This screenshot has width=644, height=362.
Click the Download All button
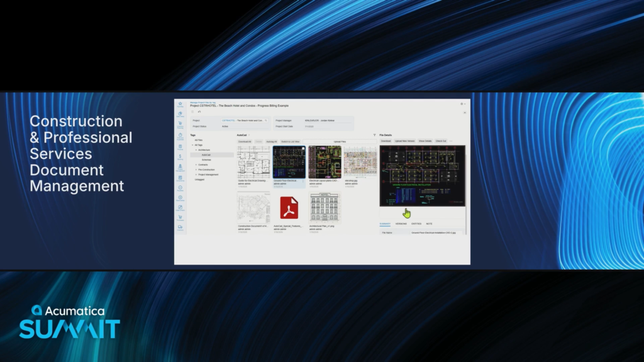point(245,141)
